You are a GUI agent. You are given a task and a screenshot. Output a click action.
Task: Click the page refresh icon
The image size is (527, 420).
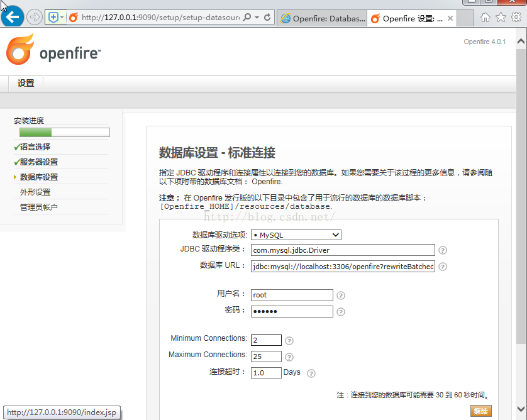pos(267,17)
